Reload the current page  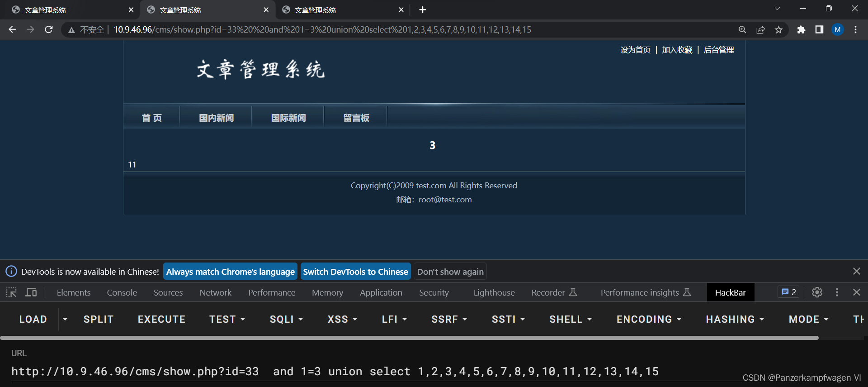tap(49, 29)
